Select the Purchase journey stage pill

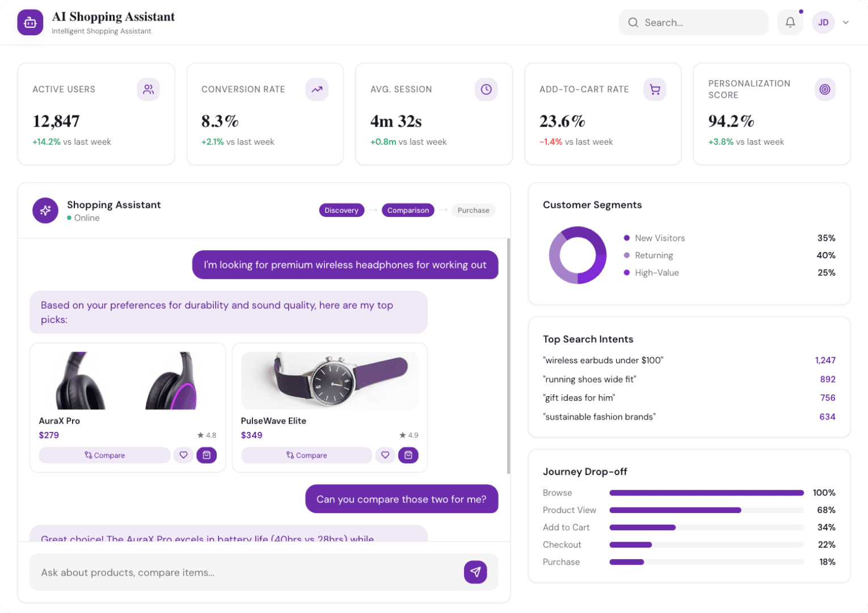coord(473,210)
